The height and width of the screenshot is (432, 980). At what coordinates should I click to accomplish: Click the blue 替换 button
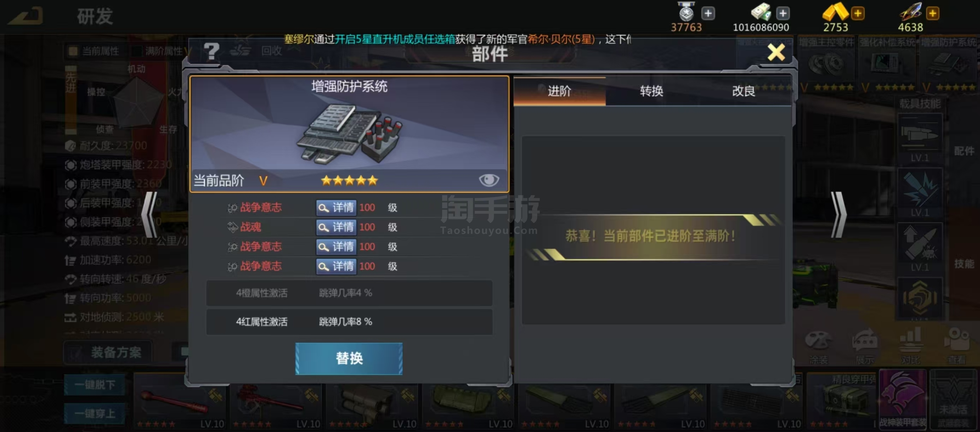tap(349, 359)
